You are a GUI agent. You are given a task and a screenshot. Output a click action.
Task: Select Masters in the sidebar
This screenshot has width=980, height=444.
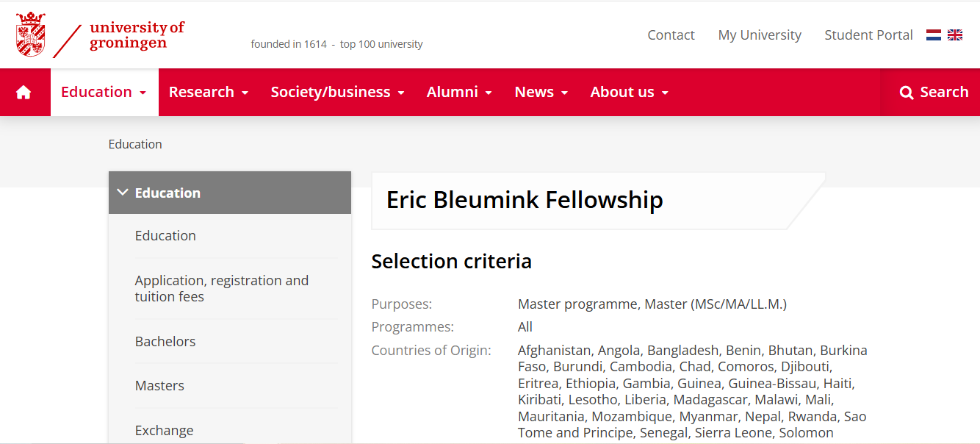click(159, 385)
